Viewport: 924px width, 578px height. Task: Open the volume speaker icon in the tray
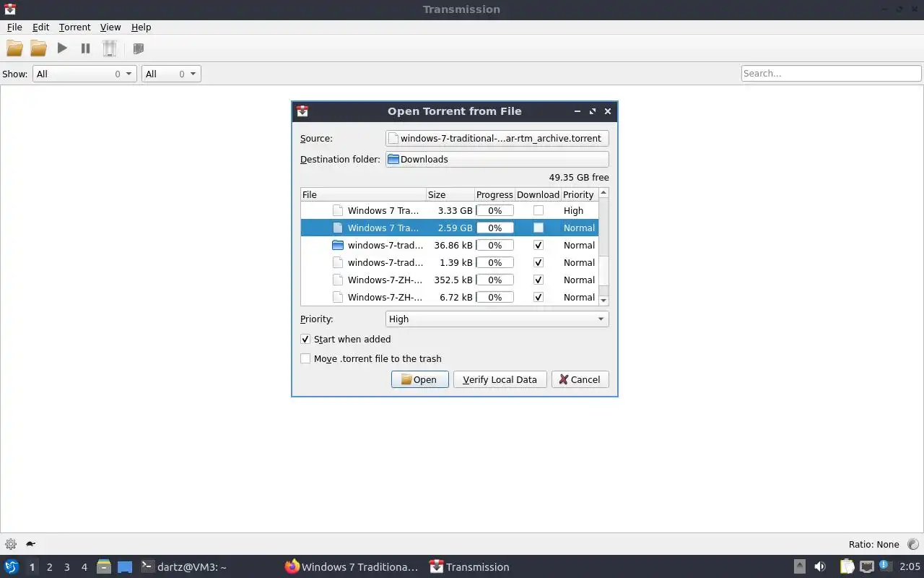point(820,566)
